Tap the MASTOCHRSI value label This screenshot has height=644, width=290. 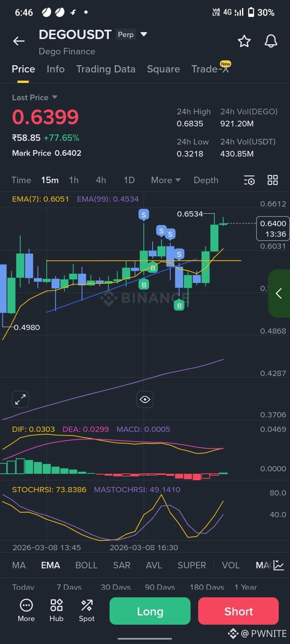pos(137,489)
